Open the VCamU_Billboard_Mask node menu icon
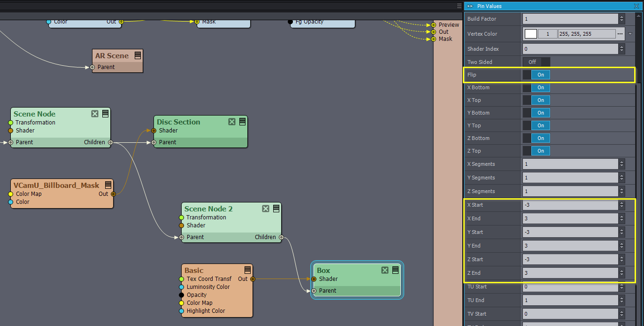Screen dimensions: 644x326 point(108,185)
